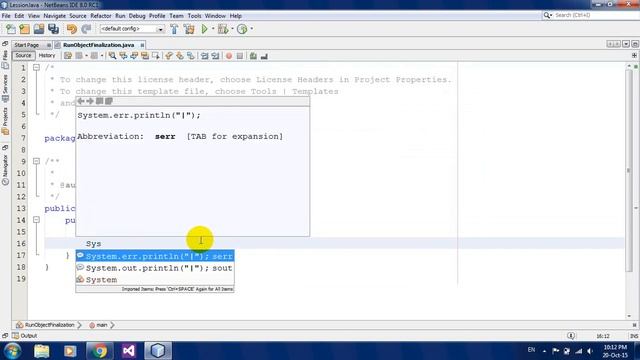
Task: Click the Last Edit editor toolbar icon
Action: [68, 56]
